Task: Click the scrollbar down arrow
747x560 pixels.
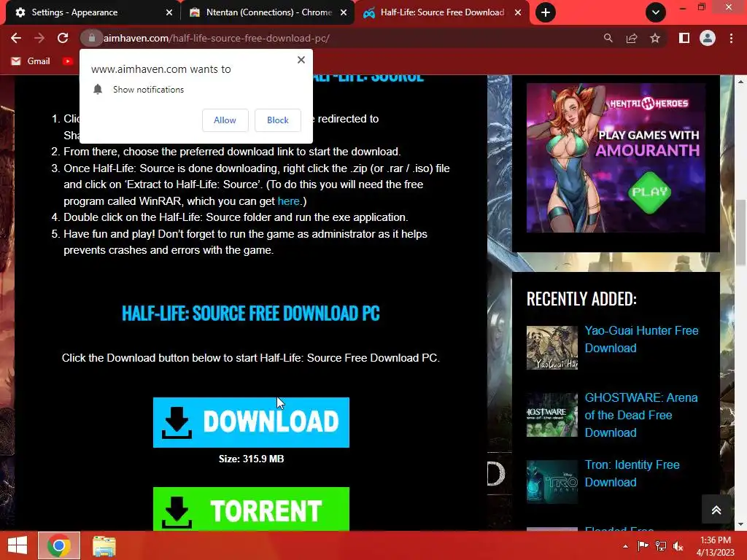Action: [x=740, y=524]
